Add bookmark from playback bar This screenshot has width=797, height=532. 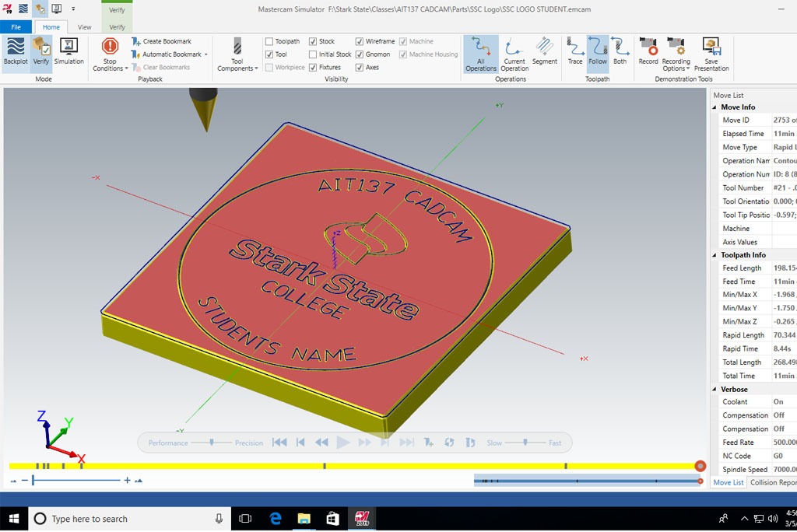pyautogui.click(x=429, y=443)
